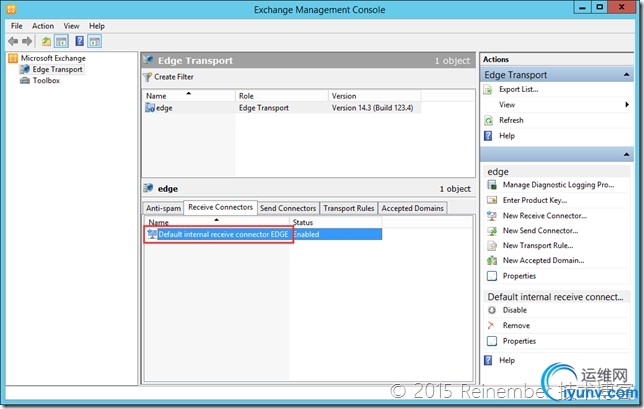
Task: Click Enter Product Key action
Action: pyautogui.click(x=535, y=200)
